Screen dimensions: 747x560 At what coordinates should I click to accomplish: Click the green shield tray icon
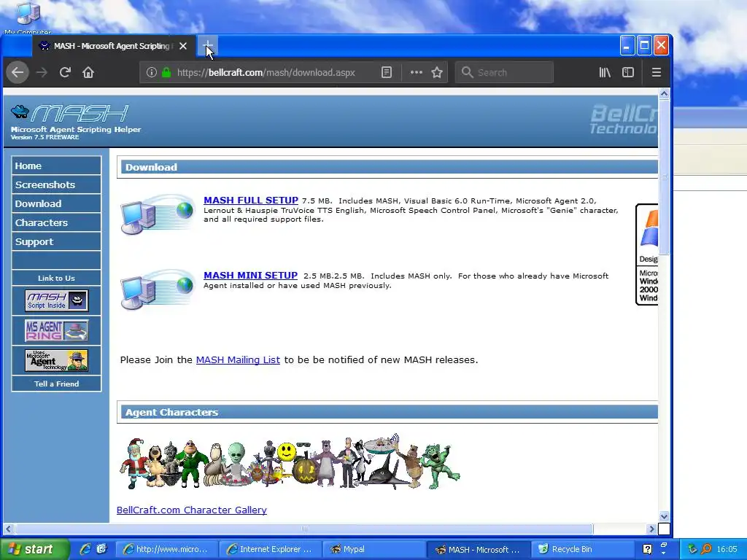693,549
